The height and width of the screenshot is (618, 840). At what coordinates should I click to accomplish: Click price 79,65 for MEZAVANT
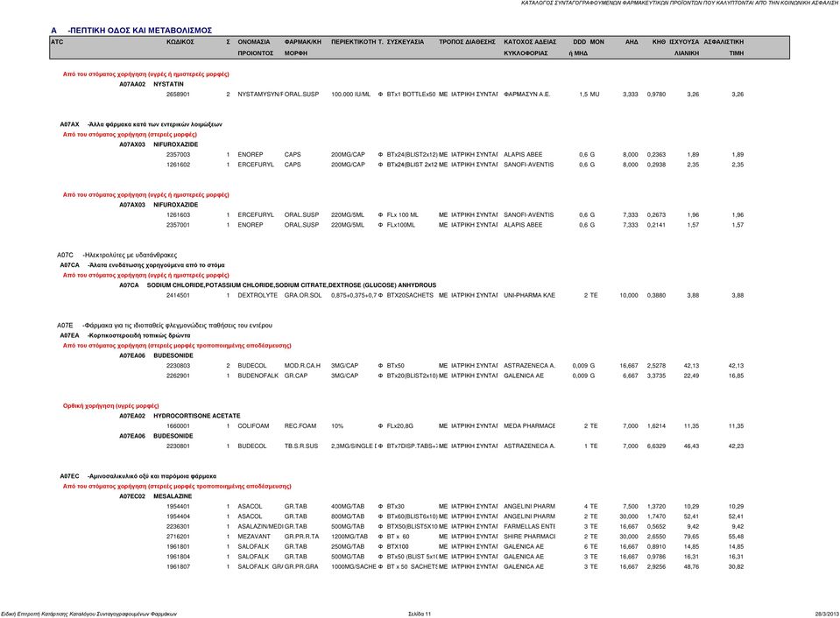[x=691, y=537]
